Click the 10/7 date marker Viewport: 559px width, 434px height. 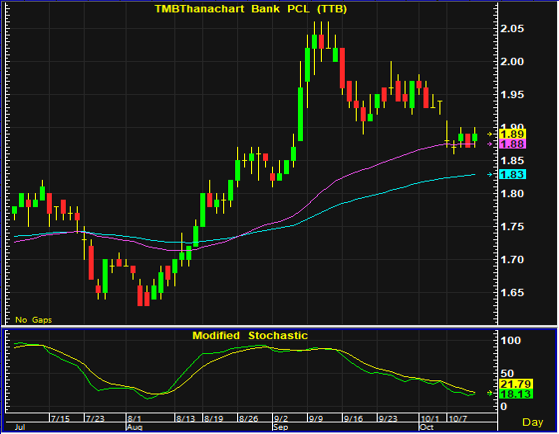[457, 418]
